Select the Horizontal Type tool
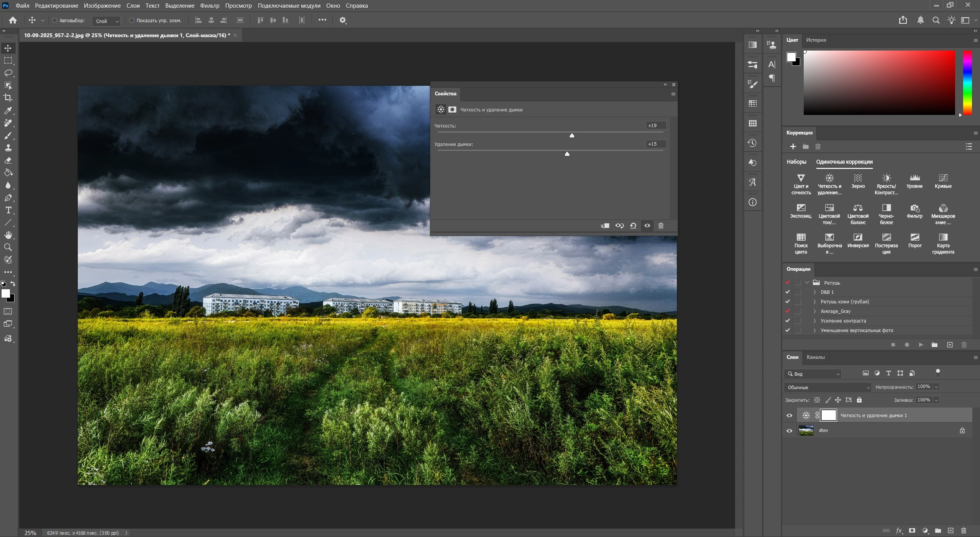 [x=8, y=210]
